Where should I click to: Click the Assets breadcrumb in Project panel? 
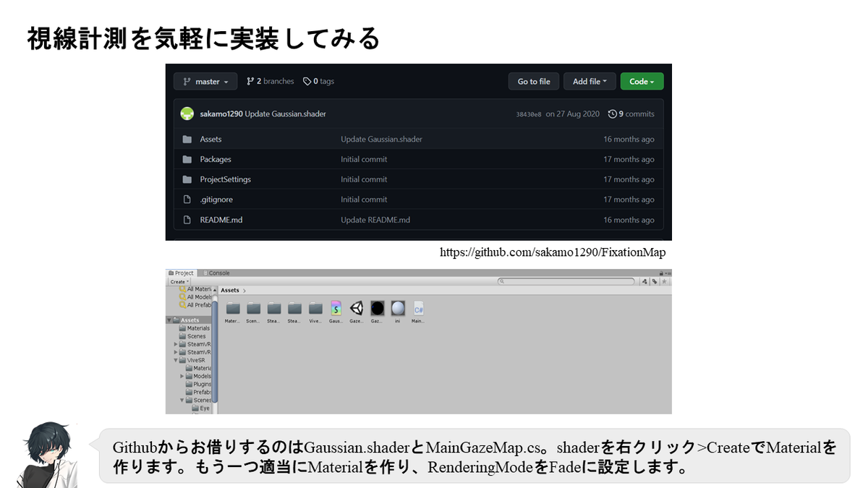tap(230, 290)
